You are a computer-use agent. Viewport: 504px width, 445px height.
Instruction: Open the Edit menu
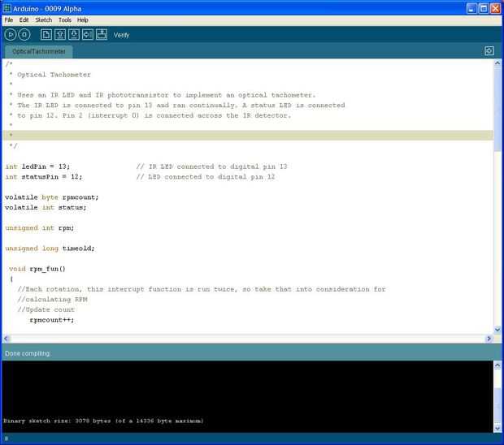tap(24, 20)
